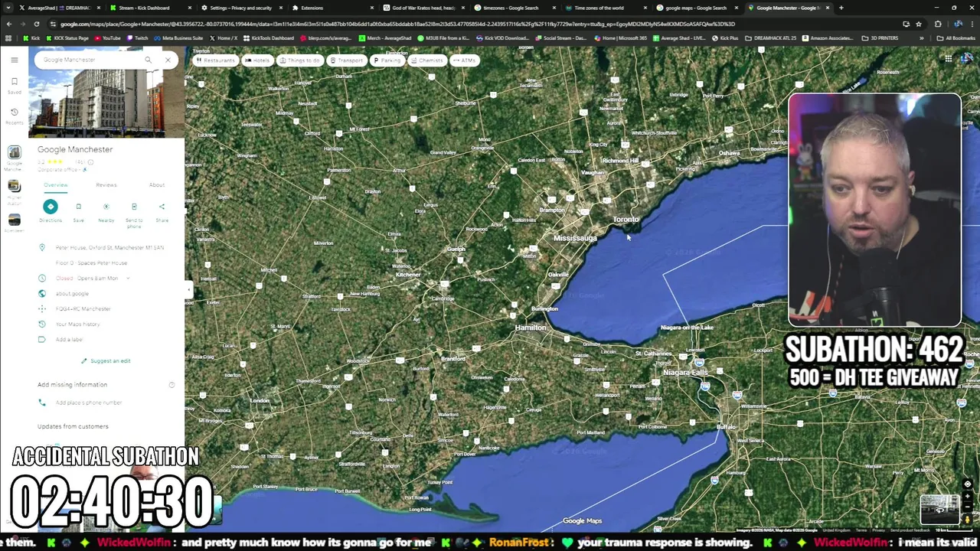Viewport: 980px width, 551px height.
Task: Filter map by Hotels chip
Action: pos(257,60)
